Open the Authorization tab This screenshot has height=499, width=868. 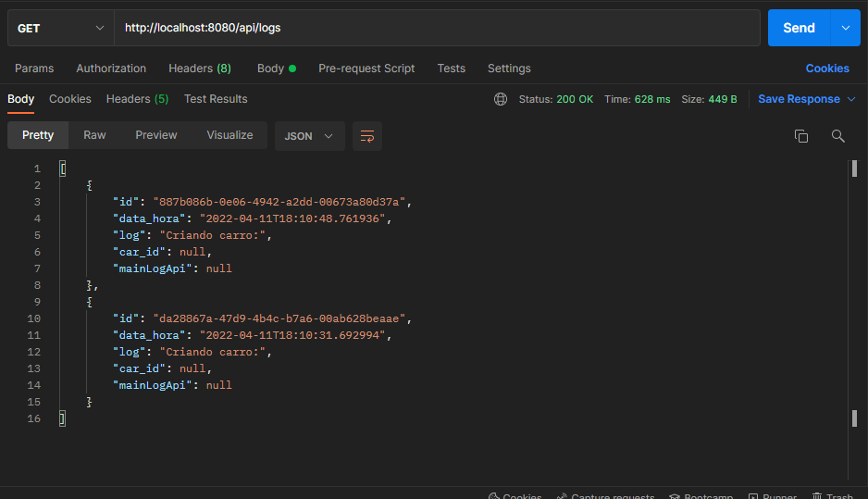(x=111, y=69)
